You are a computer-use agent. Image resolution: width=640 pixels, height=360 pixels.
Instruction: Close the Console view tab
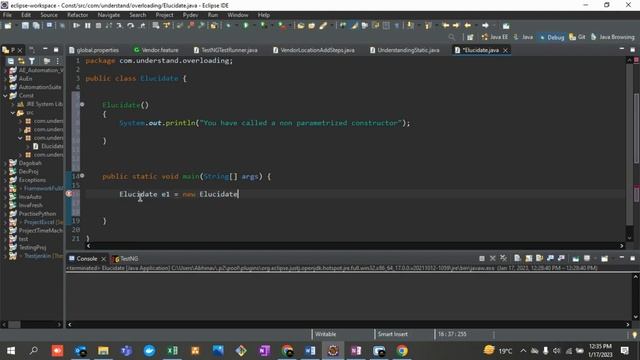(x=104, y=259)
